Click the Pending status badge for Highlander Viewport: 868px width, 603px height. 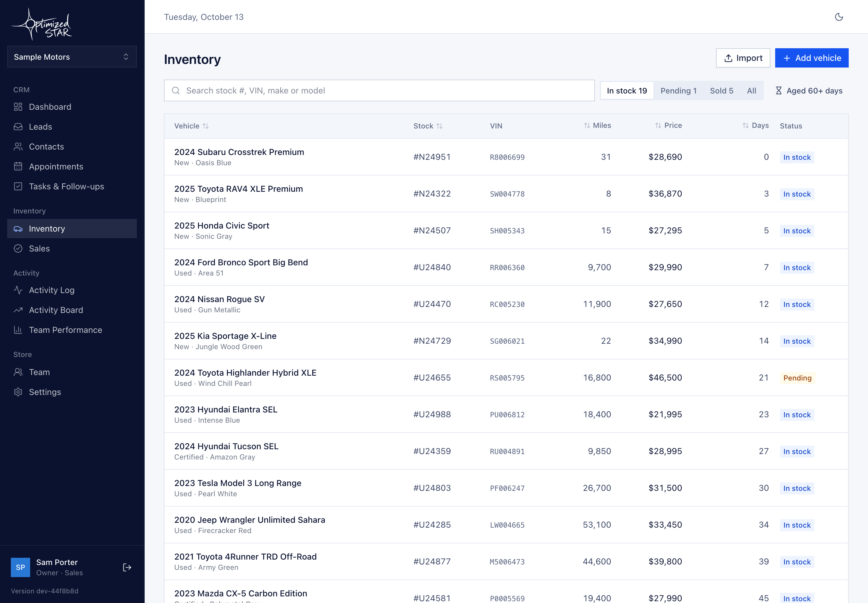pos(797,378)
